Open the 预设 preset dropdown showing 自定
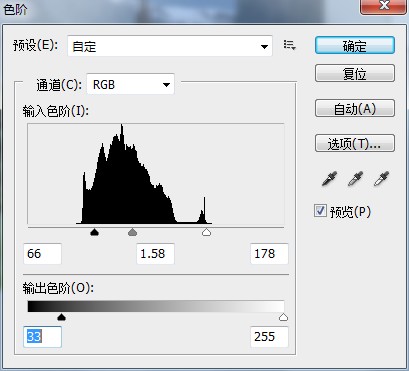The width and height of the screenshot is (409, 371). [x=170, y=46]
